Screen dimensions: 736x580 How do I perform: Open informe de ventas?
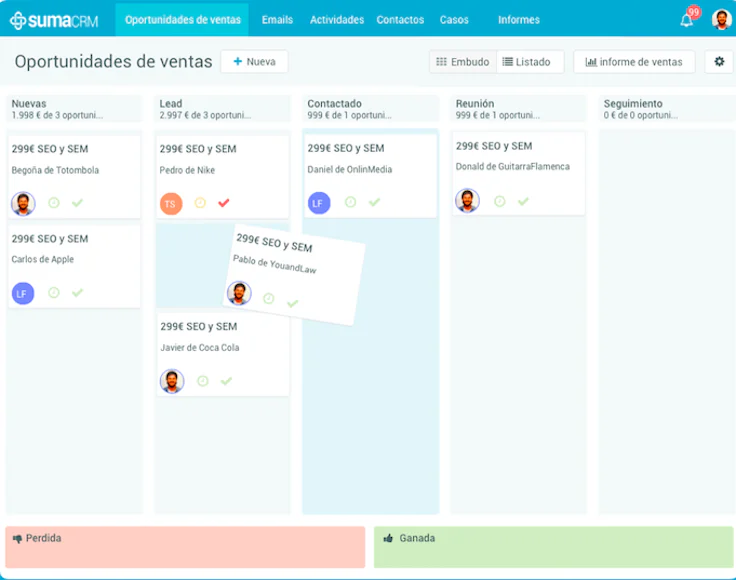(634, 62)
